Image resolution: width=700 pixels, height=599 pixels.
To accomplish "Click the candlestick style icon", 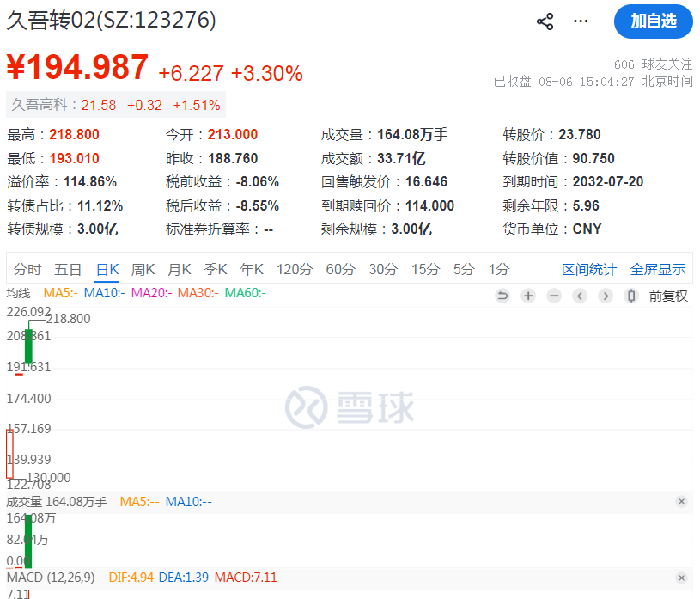I will point(630,296).
